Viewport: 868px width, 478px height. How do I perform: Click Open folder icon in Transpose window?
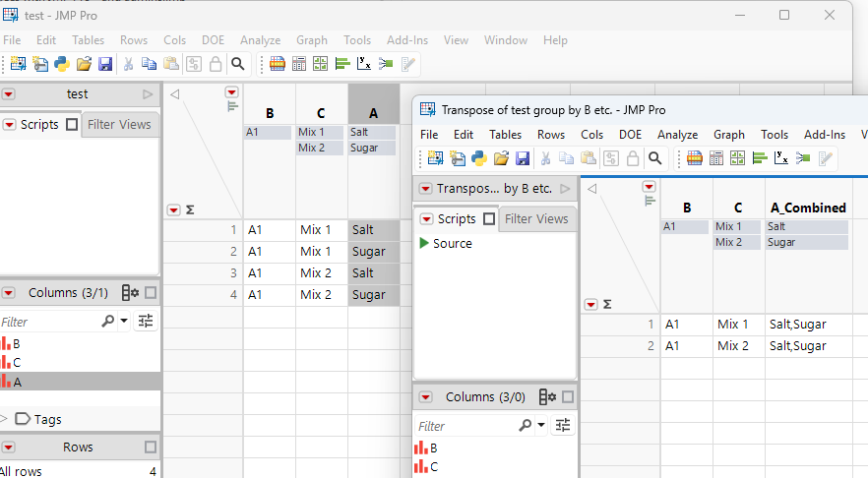pyautogui.click(x=501, y=158)
